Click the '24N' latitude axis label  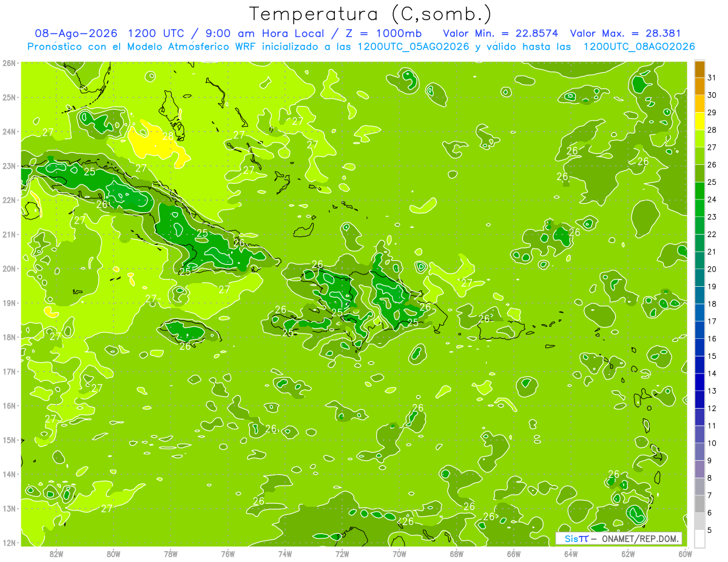[8, 131]
